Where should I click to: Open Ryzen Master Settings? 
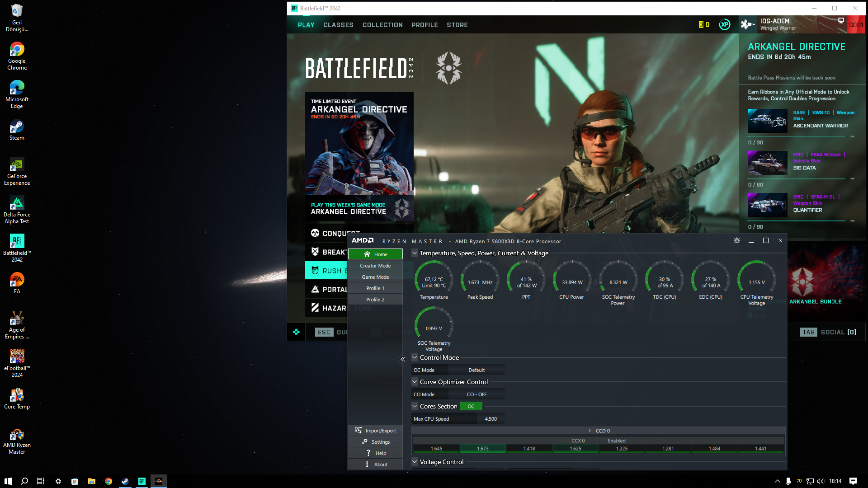click(375, 442)
